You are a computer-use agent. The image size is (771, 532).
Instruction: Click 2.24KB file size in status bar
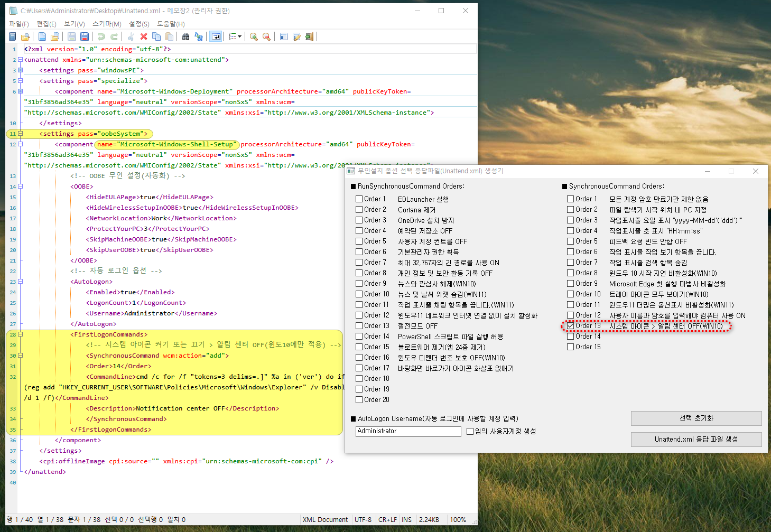pos(429,520)
